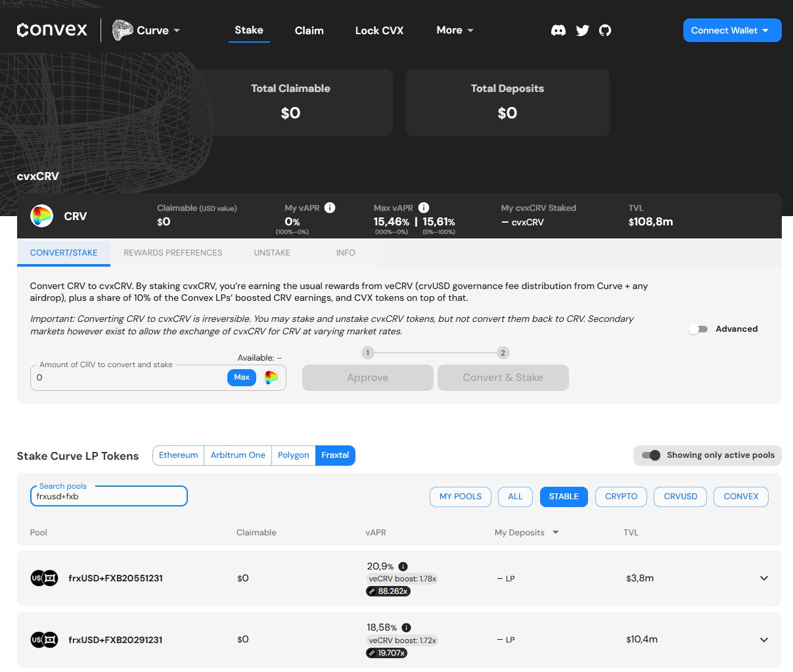This screenshot has width=793, height=672.
Task: Toggle the Advanced switch
Action: (698, 329)
